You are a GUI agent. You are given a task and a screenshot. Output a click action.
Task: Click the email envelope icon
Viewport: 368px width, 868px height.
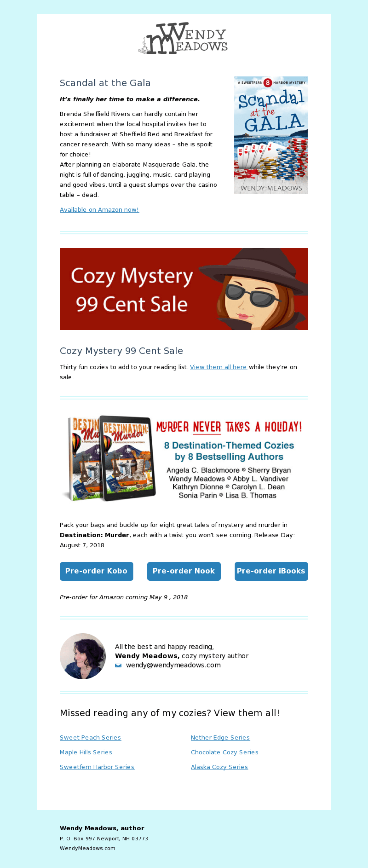[118, 665]
